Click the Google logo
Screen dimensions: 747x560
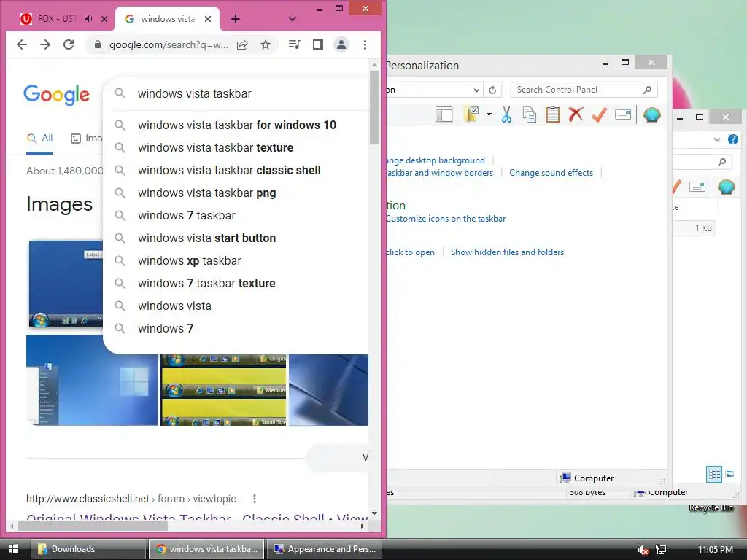tap(56, 94)
